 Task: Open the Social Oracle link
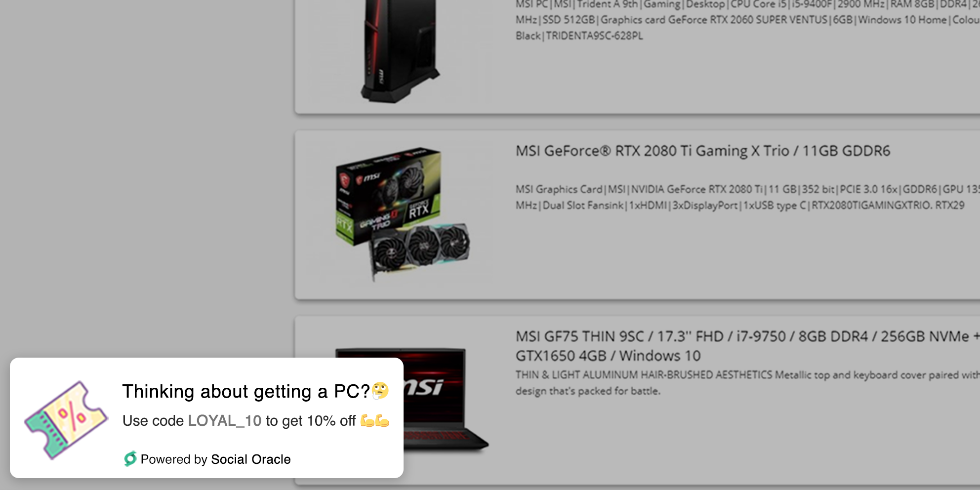point(250,459)
